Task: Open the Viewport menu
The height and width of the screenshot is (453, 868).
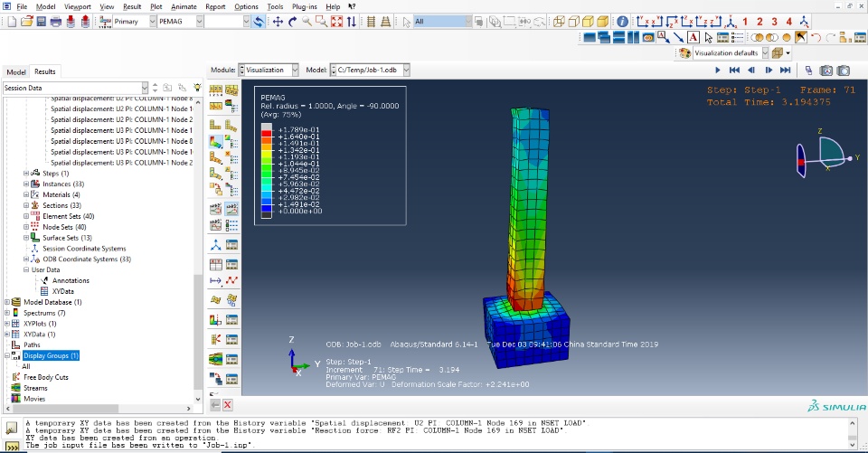Action: coord(78,6)
